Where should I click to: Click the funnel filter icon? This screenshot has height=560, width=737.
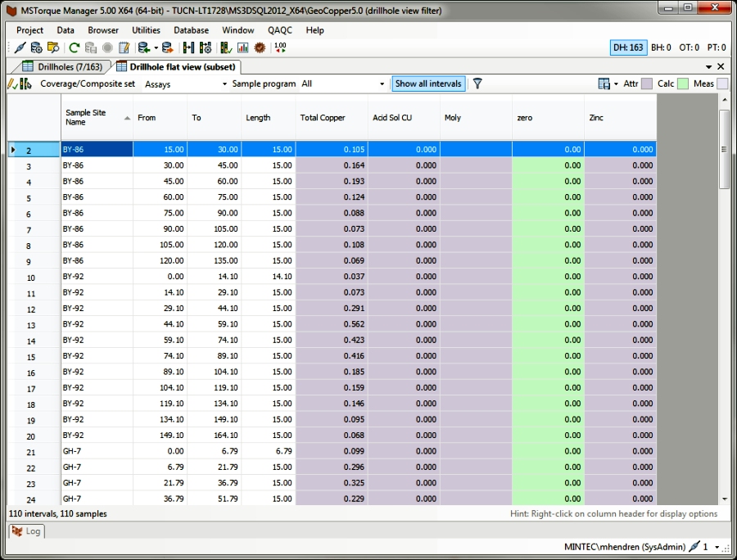pos(477,84)
